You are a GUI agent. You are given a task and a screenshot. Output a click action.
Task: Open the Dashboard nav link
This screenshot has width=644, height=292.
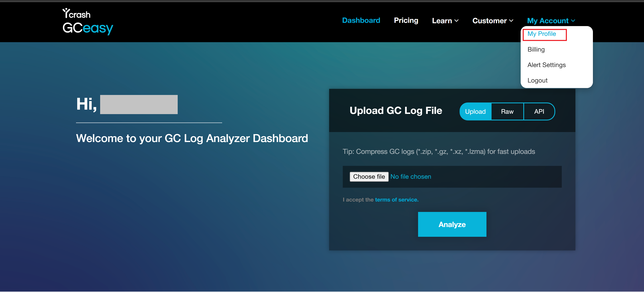[x=361, y=20]
